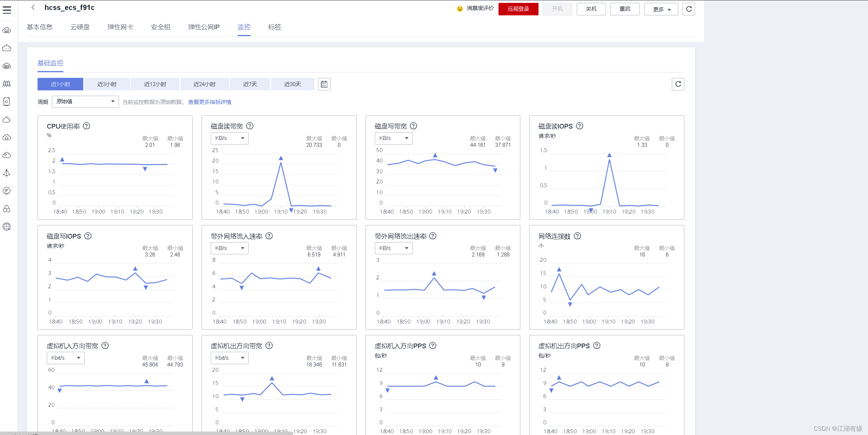Change unit dropdown on 磁盘读带宽 chart
The width and height of the screenshot is (868, 435).
tap(230, 138)
